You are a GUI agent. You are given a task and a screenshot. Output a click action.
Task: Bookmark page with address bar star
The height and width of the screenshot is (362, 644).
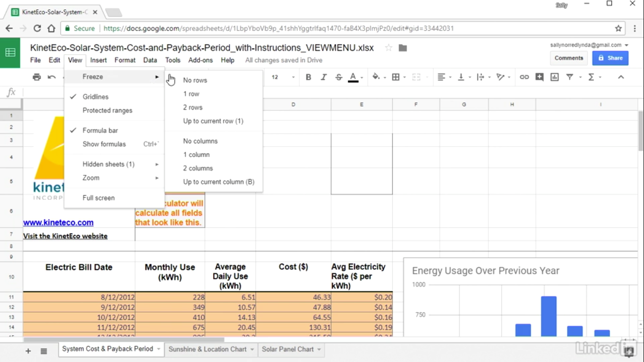[x=619, y=28]
